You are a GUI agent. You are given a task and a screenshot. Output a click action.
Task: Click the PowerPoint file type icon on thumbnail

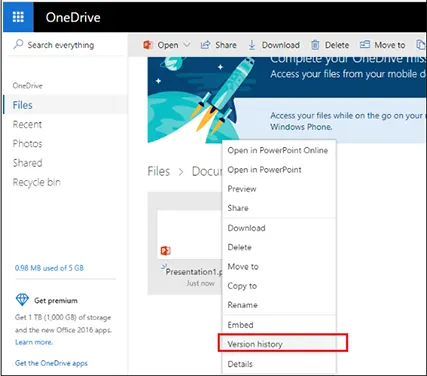pos(166,250)
